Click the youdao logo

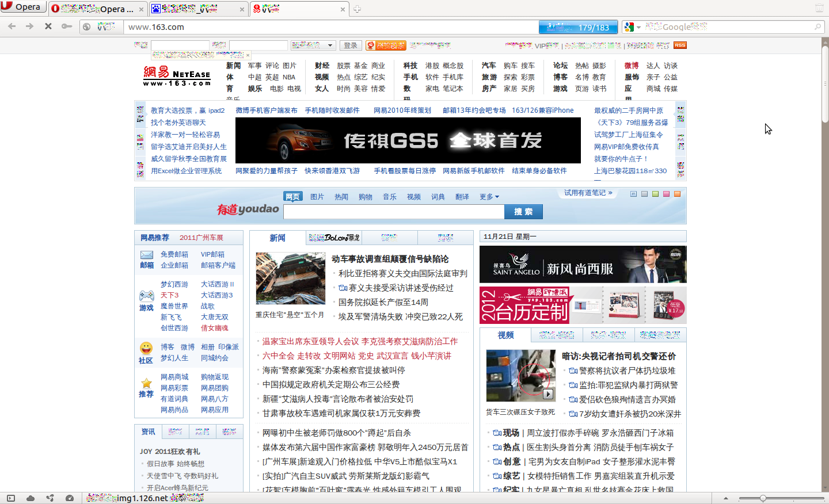[x=248, y=209]
